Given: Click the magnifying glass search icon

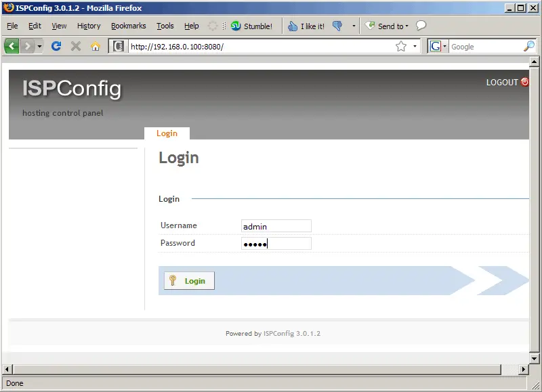Looking at the screenshot, I should pos(529,46).
